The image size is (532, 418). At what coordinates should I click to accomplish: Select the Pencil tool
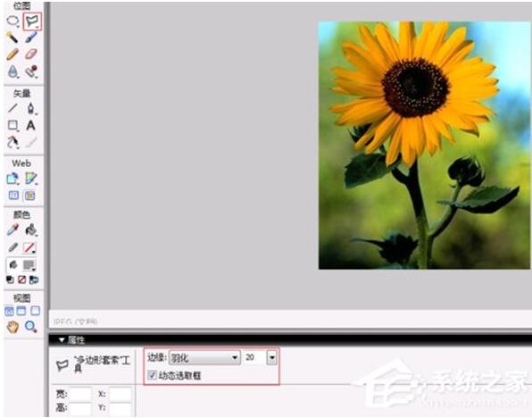(x=12, y=54)
